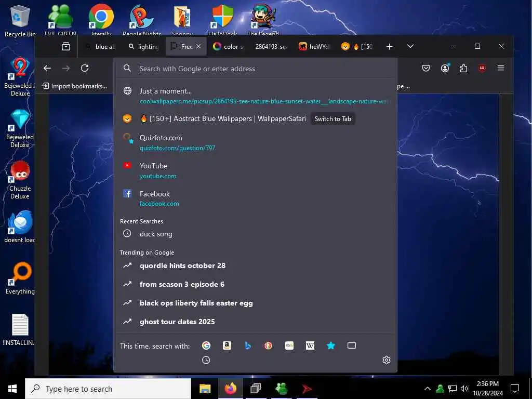Search history with the clock icon
Image resolution: width=532 pixels, height=399 pixels.
point(206,360)
